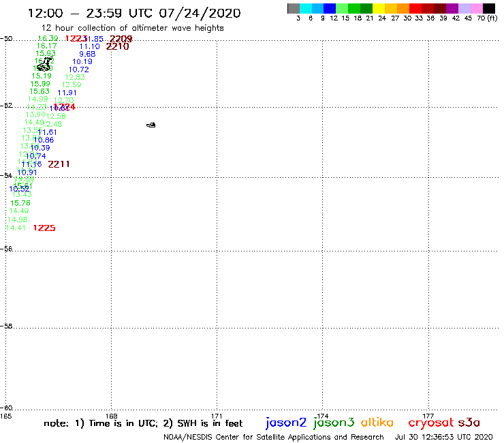This screenshot has width=504, height=443.
Task: Click the blue wave height 10.91
Action: [x=27, y=172]
